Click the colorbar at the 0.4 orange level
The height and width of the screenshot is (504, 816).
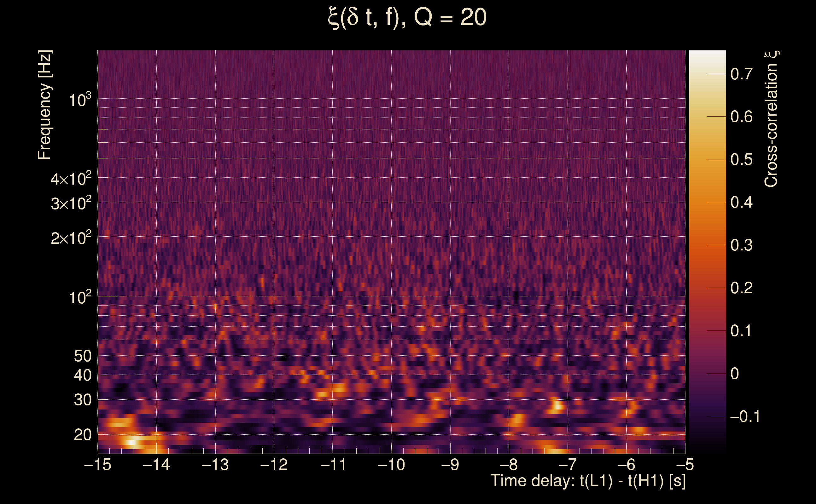point(708,202)
